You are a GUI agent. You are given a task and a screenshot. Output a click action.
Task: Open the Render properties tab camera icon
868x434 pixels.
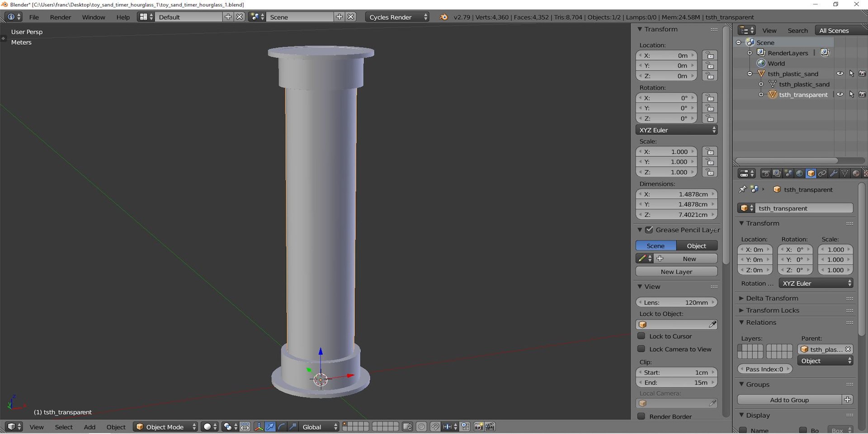(x=765, y=174)
